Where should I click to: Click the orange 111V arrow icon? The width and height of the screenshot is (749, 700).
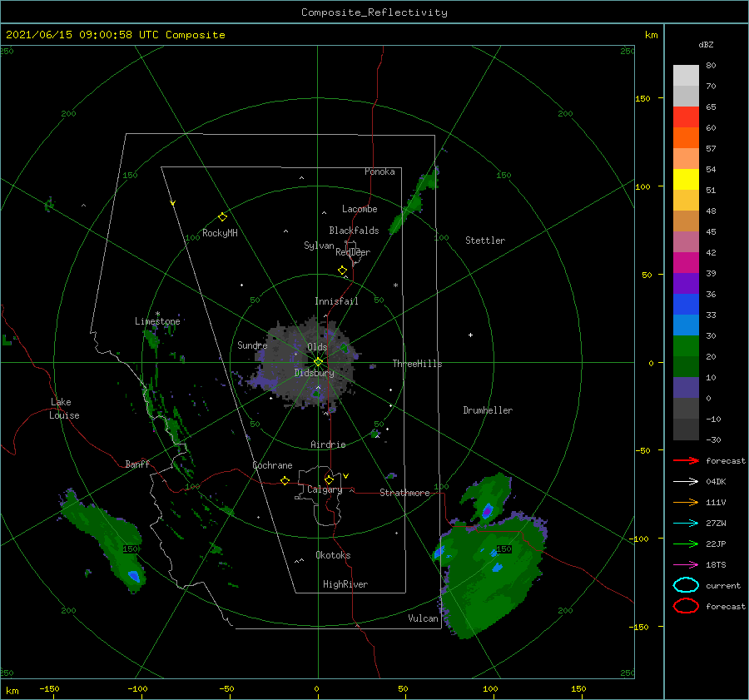click(x=686, y=502)
